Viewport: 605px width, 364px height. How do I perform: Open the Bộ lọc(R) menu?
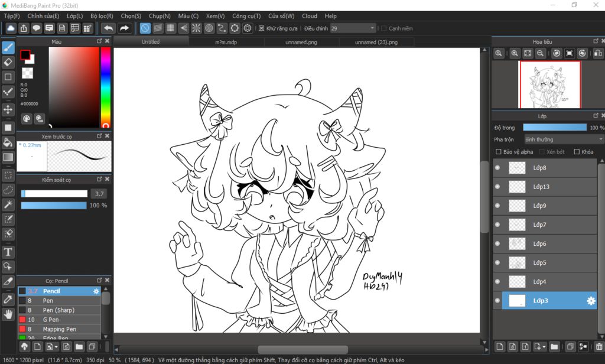102,16
